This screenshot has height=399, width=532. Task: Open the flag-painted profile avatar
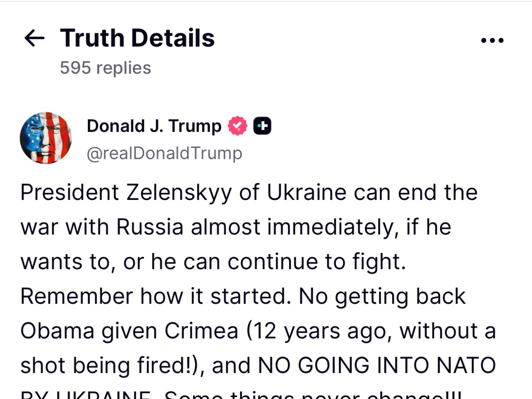[x=46, y=138]
